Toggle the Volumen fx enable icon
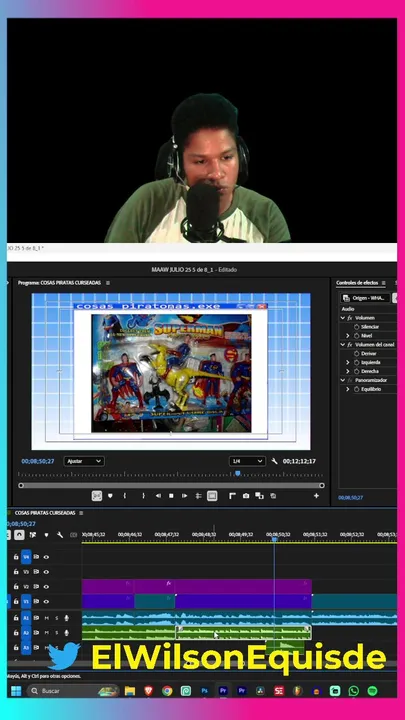Screen dimensions: 405x720 (349, 318)
